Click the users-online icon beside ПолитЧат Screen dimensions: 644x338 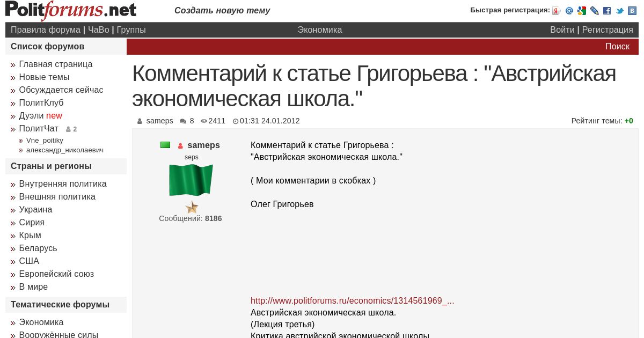[x=68, y=129]
